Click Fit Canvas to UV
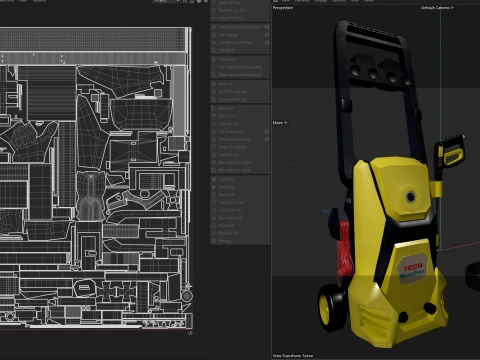 [240, 99]
